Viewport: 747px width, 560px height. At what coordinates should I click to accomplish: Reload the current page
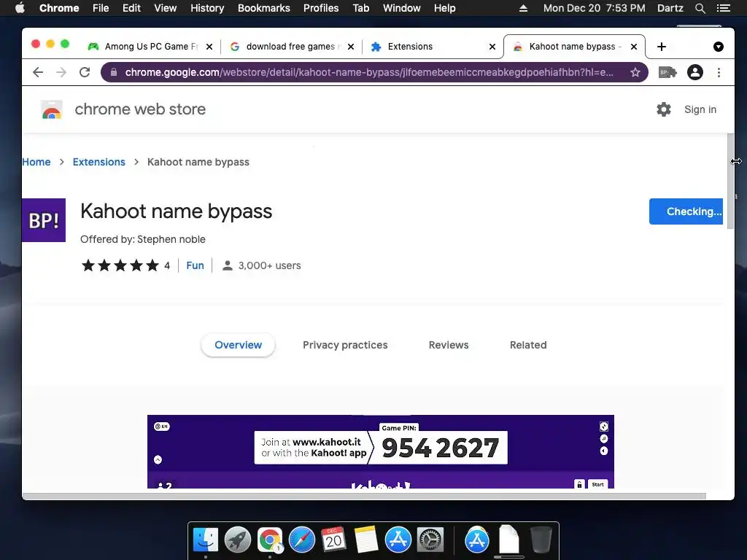click(85, 72)
